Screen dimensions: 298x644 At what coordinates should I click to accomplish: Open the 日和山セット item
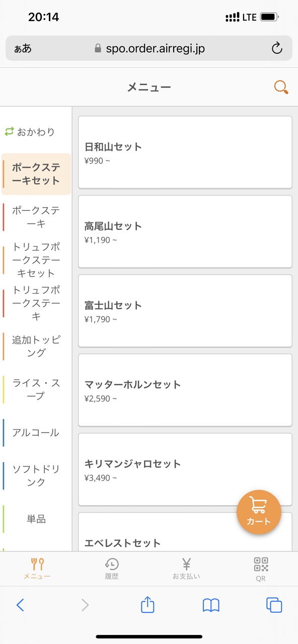pos(185,152)
